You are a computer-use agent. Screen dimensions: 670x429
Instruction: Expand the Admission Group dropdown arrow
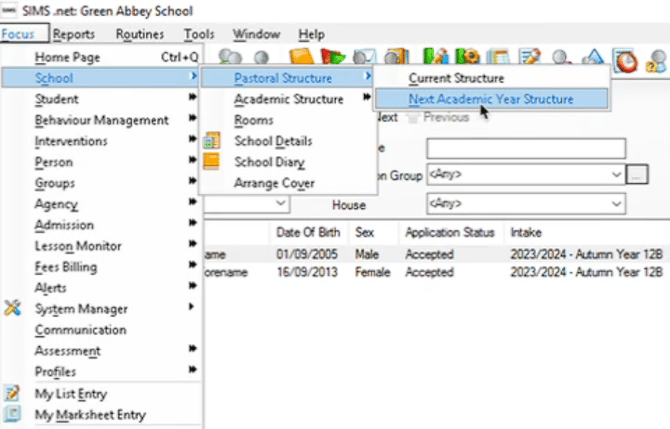[616, 174]
